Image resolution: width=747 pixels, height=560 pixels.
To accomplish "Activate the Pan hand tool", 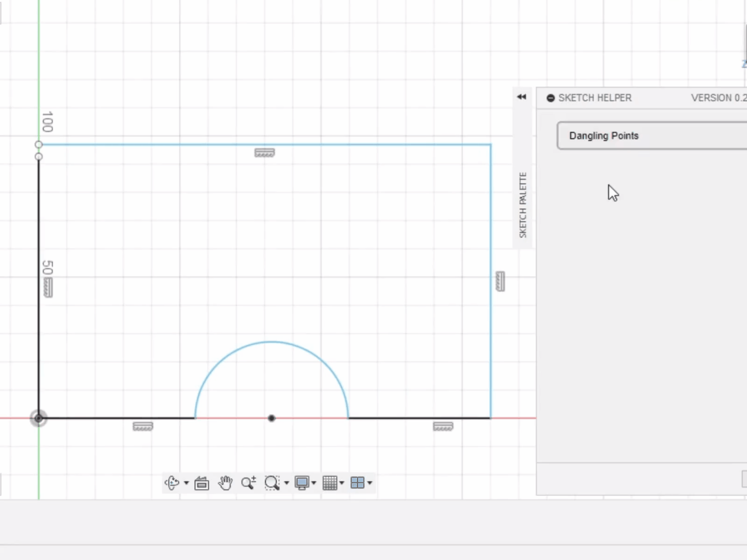I will 226,483.
